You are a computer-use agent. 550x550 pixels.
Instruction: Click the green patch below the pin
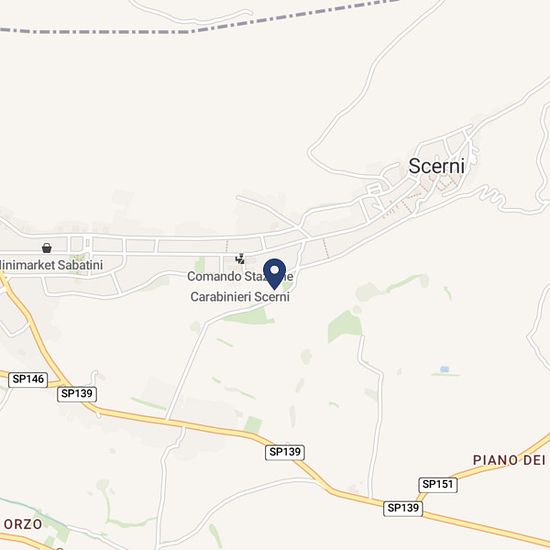249,317
